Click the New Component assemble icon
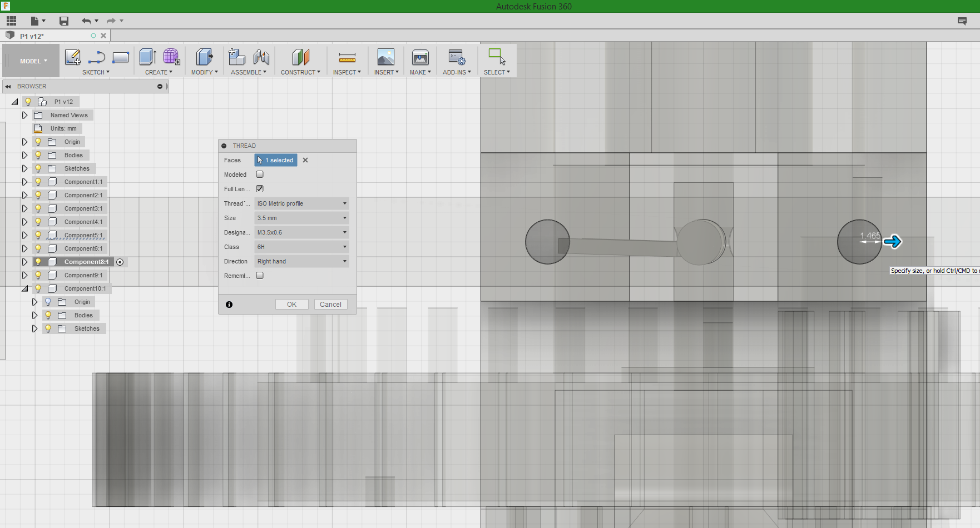 pos(237,57)
